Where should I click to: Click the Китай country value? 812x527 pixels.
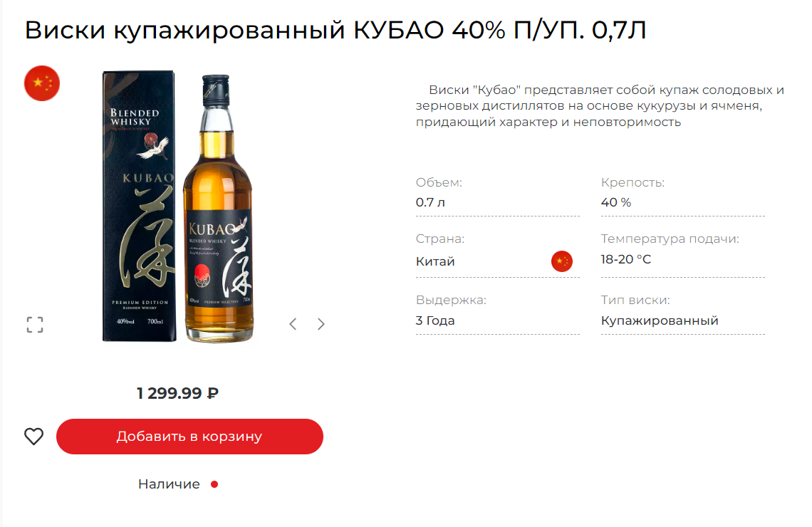435,261
